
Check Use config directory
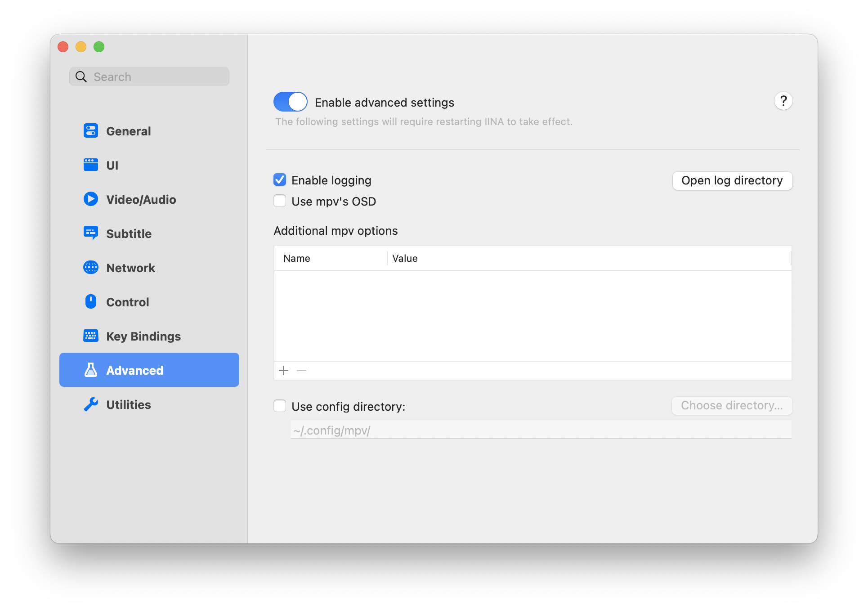tap(280, 406)
